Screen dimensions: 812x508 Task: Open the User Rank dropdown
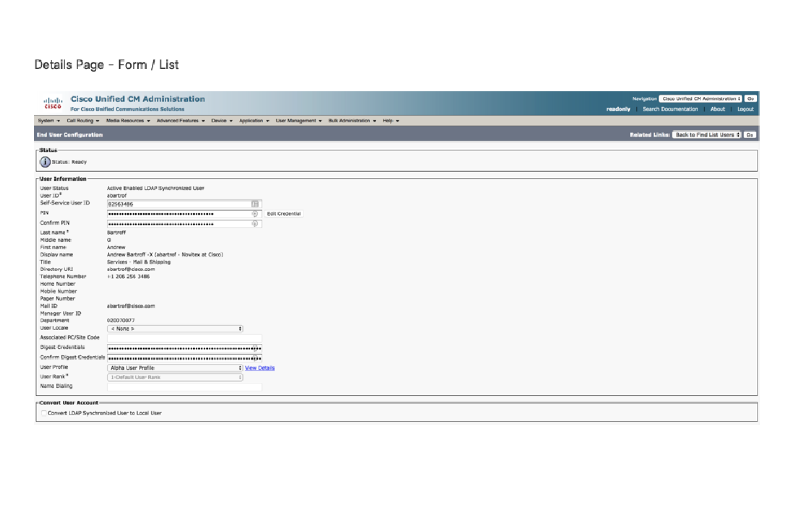[x=175, y=378]
